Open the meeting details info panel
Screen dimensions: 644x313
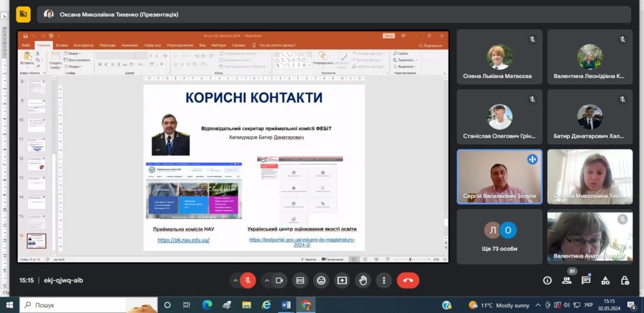547,280
